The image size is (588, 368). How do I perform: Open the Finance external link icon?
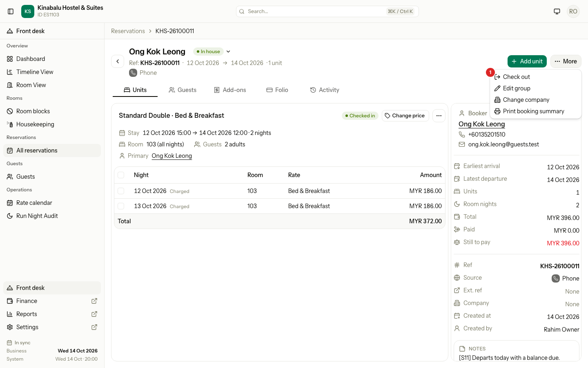94,301
